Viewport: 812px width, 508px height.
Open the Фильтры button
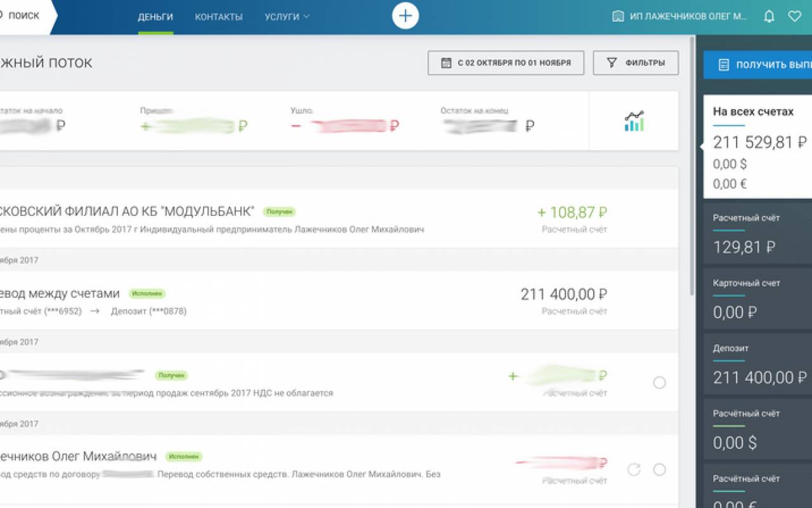[x=636, y=63]
